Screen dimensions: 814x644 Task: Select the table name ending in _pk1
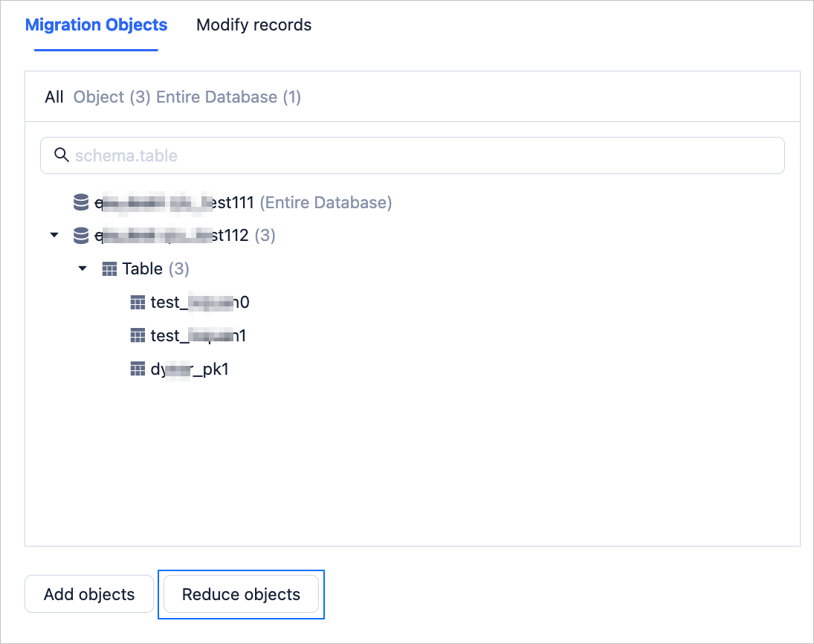pos(190,370)
